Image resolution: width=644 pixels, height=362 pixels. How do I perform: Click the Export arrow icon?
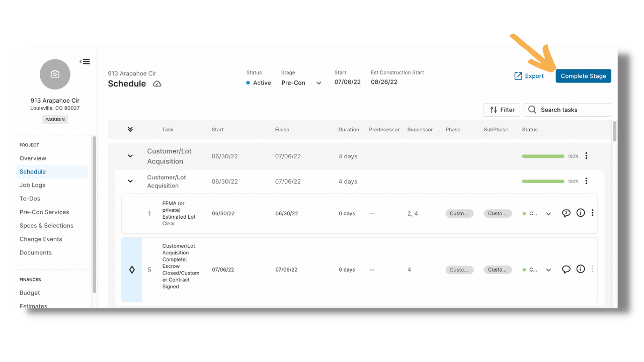518,76
